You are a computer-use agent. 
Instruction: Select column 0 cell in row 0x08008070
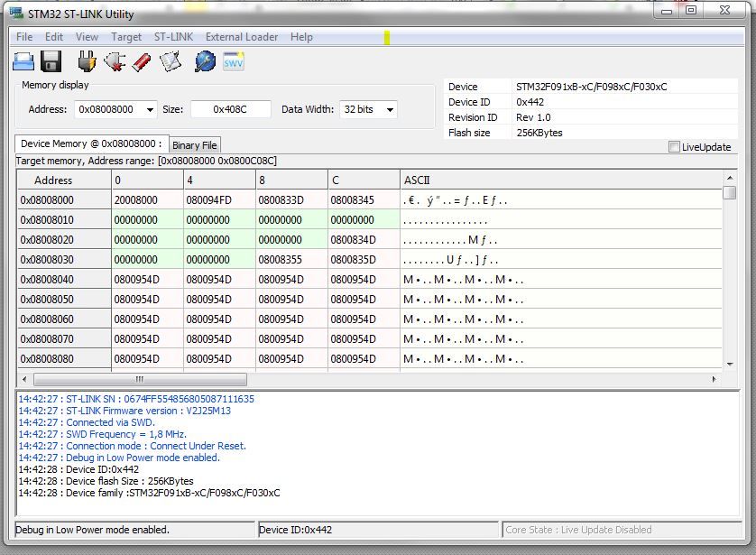(148, 338)
